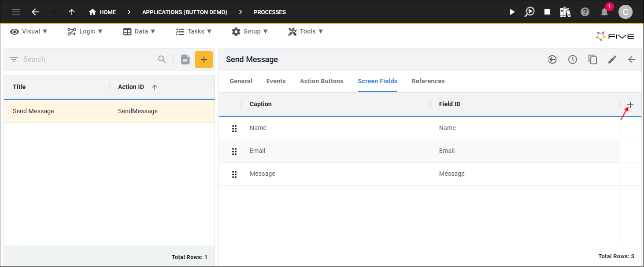Viewport: 644px width, 267px height.
Task: Expand the Data menu
Action: pos(139,31)
